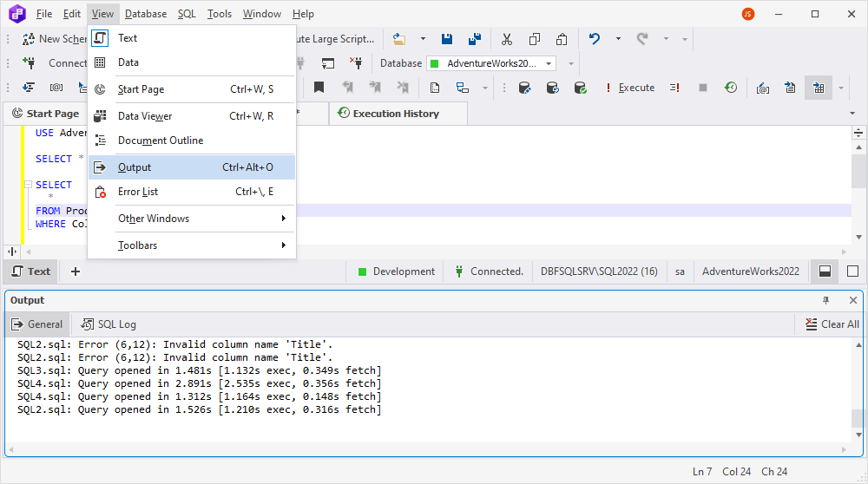The height and width of the screenshot is (484, 868).
Task: Open the Undo history dropdown arrow
Action: coord(618,39)
